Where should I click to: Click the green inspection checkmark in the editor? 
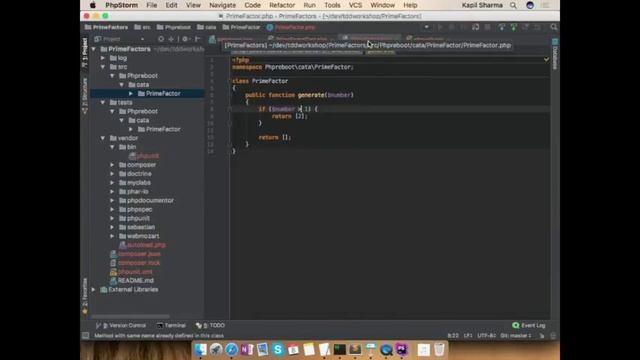point(546,60)
